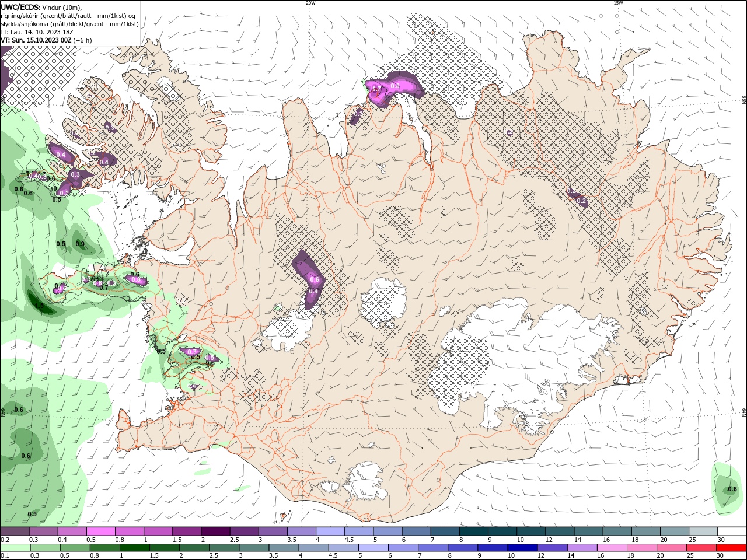Screen dimensions: 747x560
Task: Click the 'VT: Sun. 15.10.2023 00Z' valid time
Action: (x=36, y=40)
